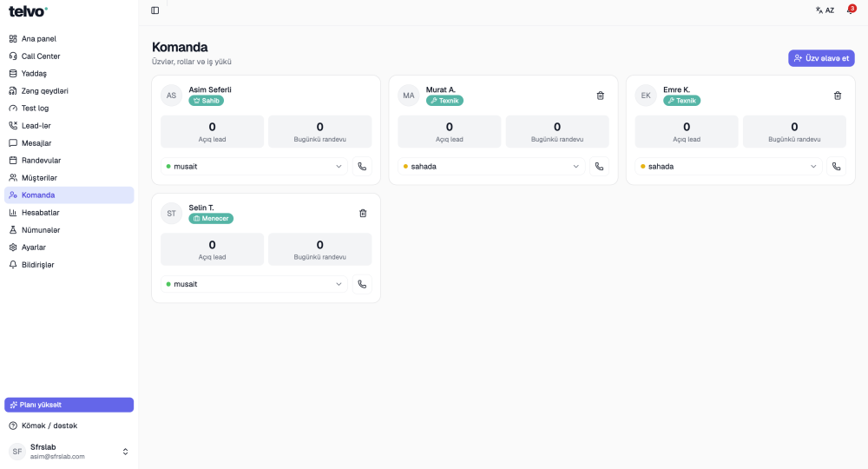Open Kömək / dəstək link

[x=69, y=426]
